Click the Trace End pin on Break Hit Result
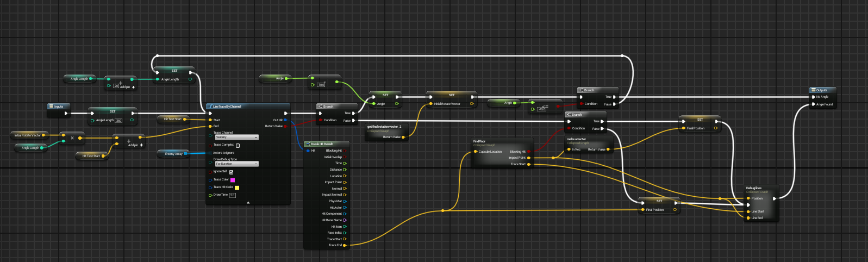The height and width of the screenshot is (262, 868). pyautogui.click(x=345, y=245)
